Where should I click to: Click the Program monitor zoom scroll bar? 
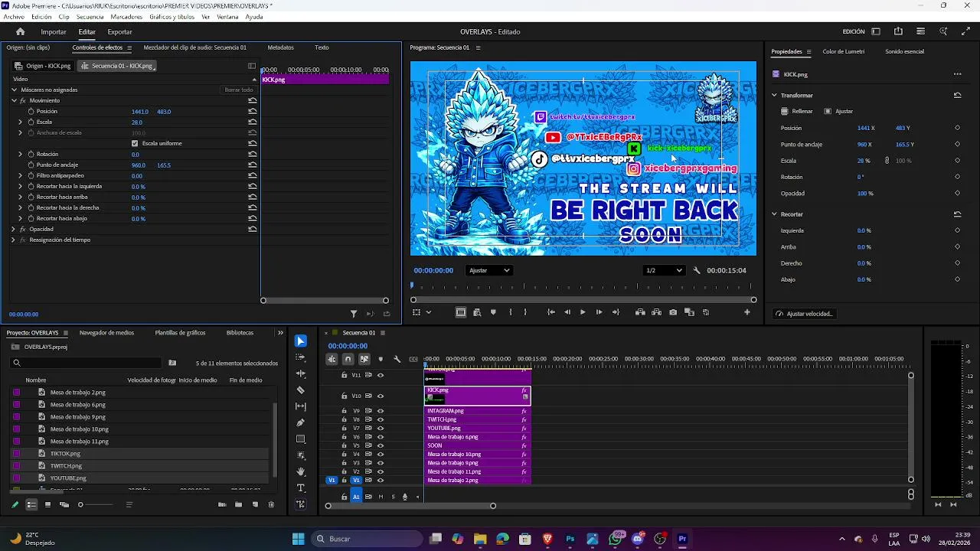coord(583,300)
